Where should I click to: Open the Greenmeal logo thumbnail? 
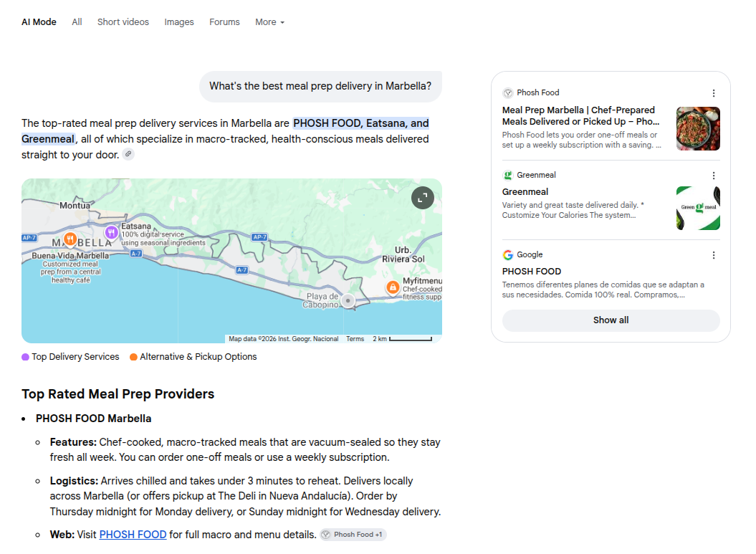pos(698,209)
